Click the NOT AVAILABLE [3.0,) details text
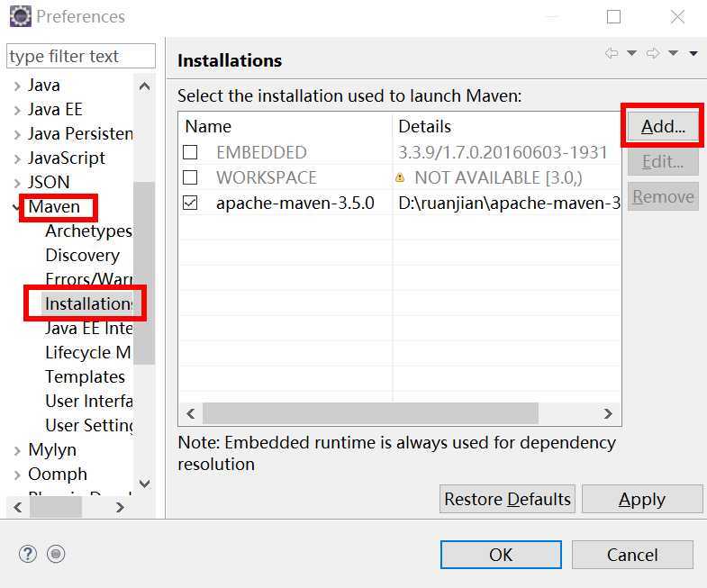The width and height of the screenshot is (707, 588). point(498,177)
